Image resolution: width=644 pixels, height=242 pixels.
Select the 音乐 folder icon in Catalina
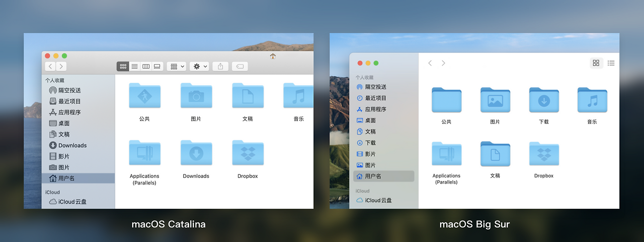[298, 96]
